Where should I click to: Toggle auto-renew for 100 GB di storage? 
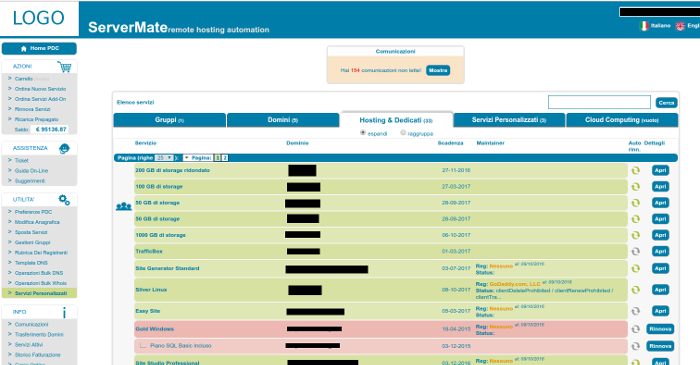(635, 187)
